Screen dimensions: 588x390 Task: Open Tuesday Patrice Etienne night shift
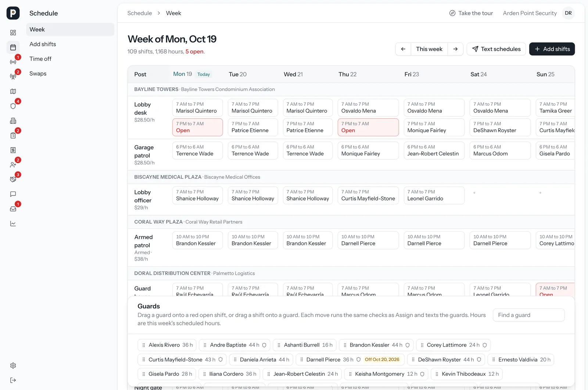(x=253, y=127)
